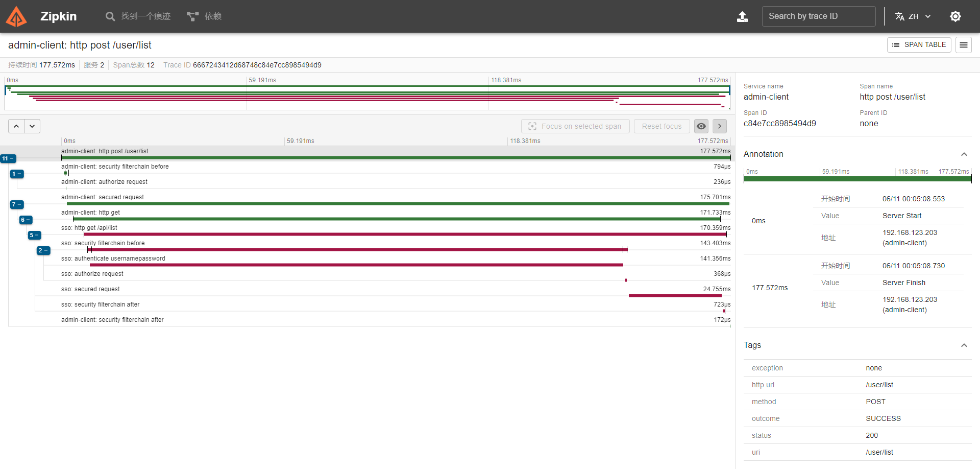Click the Reset focus button
This screenshot has width=980, height=469.
coord(661,126)
